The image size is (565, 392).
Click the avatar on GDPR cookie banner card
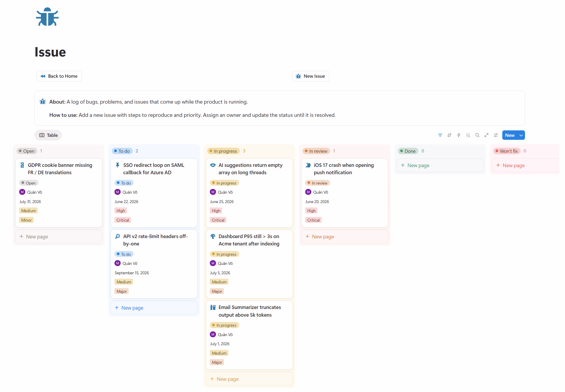(x=22, y=192)
